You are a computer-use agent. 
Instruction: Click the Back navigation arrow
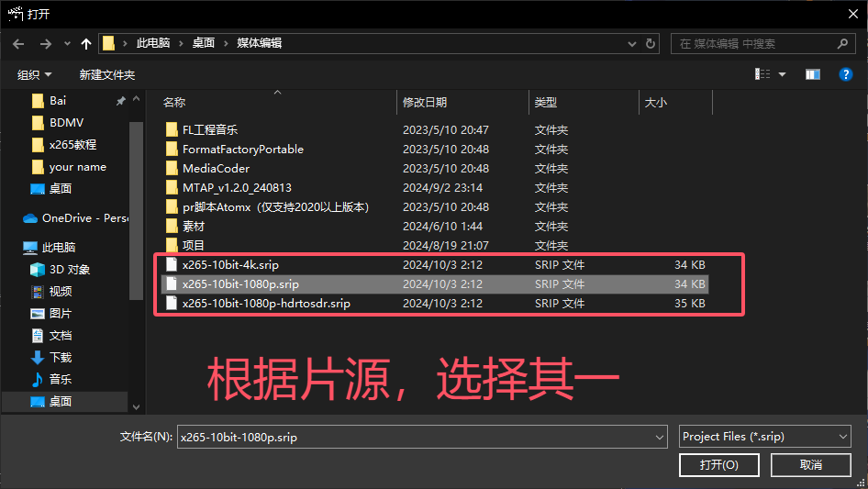19,43
